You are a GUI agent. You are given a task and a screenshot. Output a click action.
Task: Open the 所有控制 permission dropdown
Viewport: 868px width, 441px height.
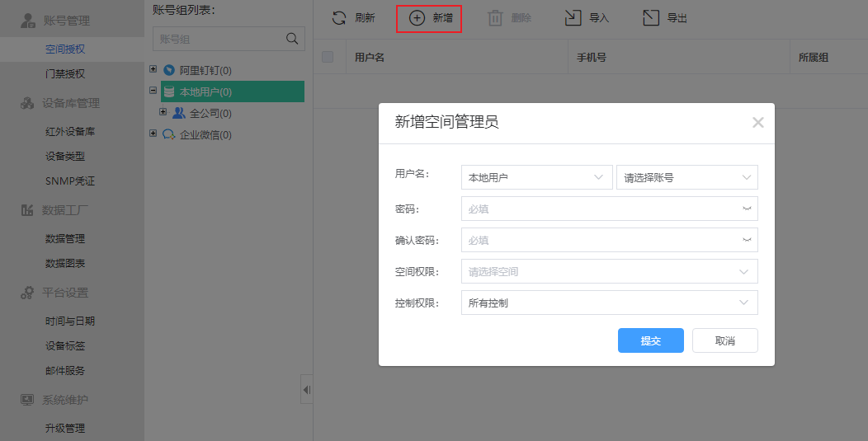click(610, 303)
